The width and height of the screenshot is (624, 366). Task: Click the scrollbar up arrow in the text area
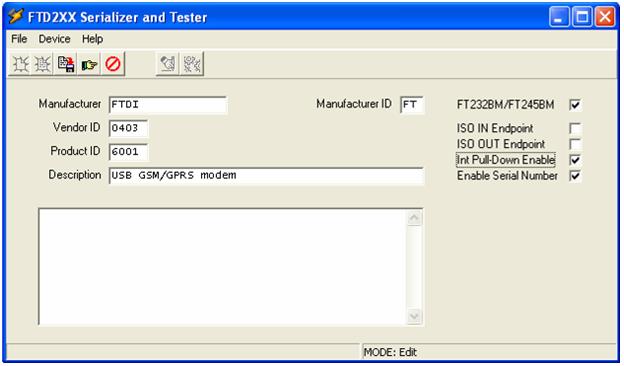(x=414, y=218)
